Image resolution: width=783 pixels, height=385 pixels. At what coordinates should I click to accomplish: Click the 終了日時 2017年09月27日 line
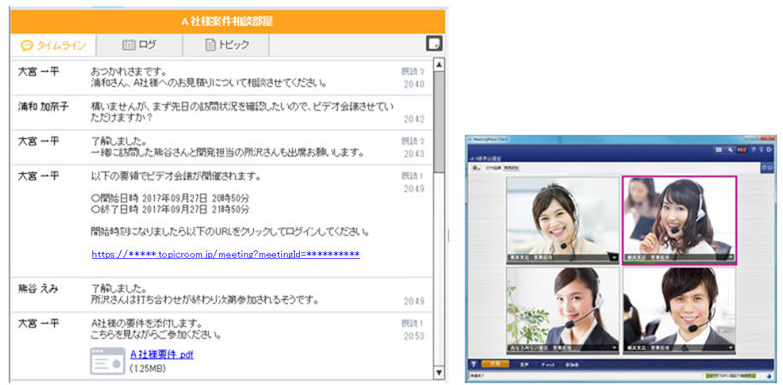point(170,209)
